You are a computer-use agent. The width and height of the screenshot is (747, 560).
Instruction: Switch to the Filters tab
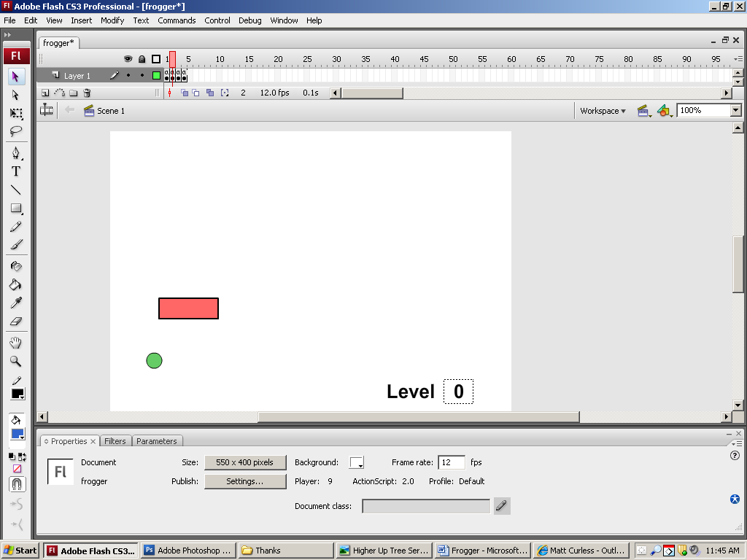tap(115, 441)
